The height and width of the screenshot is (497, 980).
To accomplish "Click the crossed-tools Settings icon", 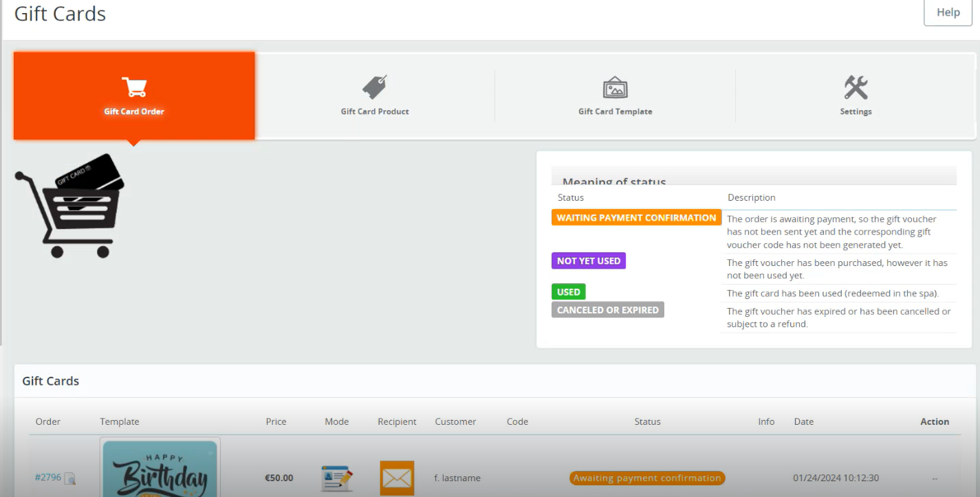I will coord(855,87).
